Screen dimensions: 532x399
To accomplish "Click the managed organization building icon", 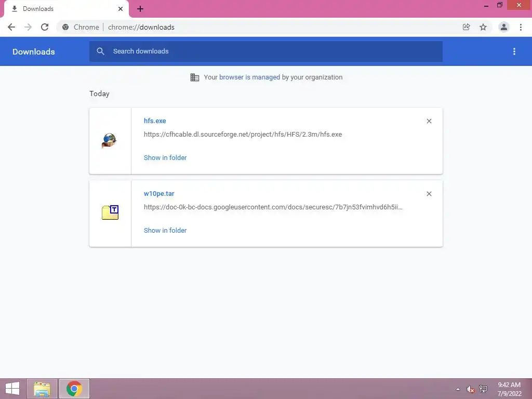I will (x=195, y=77).
